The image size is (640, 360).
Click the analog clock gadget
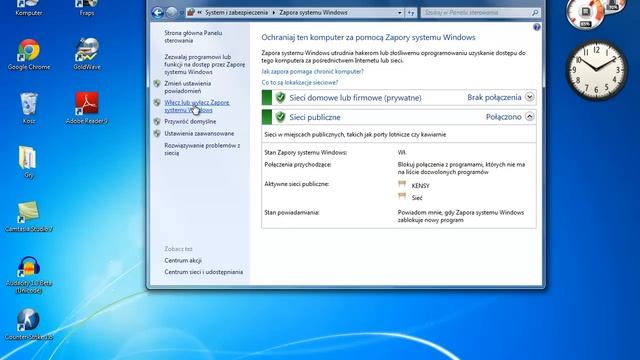tap(596, 69)
